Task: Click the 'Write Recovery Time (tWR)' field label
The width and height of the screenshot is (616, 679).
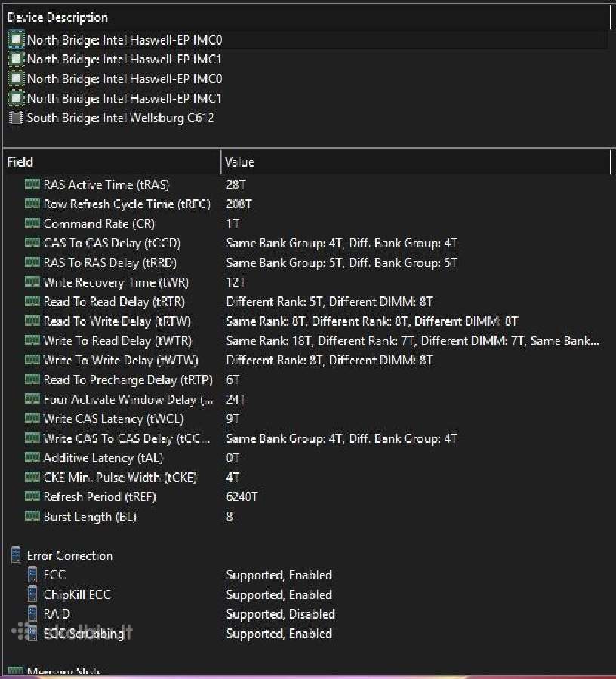Action: point(116,282)
